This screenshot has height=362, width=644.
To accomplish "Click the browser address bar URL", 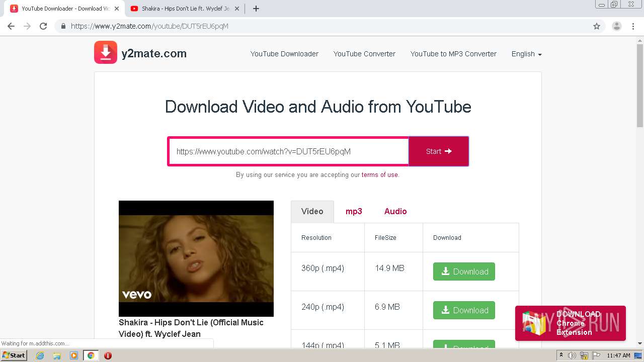I will tap(149, 26).
